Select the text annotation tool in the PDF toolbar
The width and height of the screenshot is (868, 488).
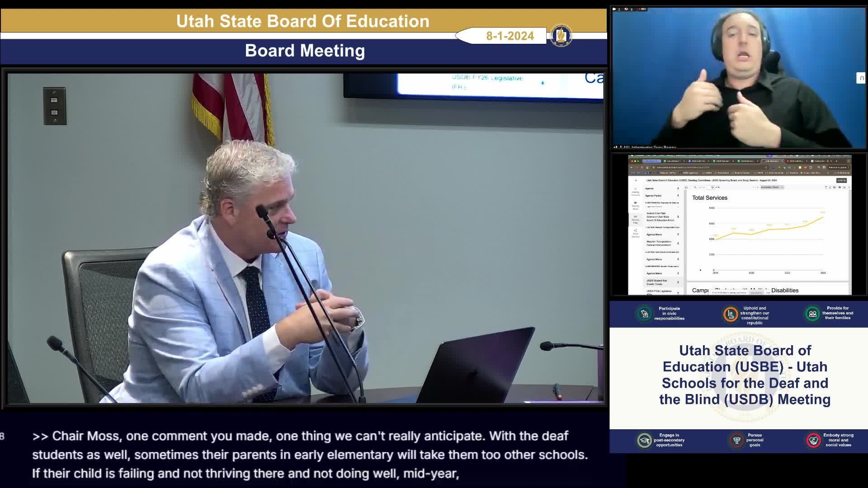tap(826, 187)
